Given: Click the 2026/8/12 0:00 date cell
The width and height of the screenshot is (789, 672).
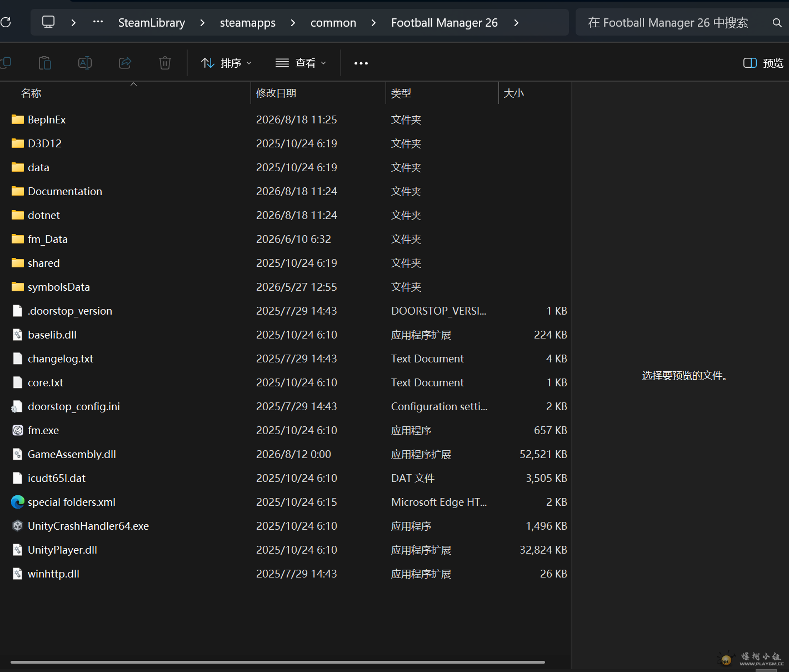Looking at the screenshot, I should coord(293,454).
